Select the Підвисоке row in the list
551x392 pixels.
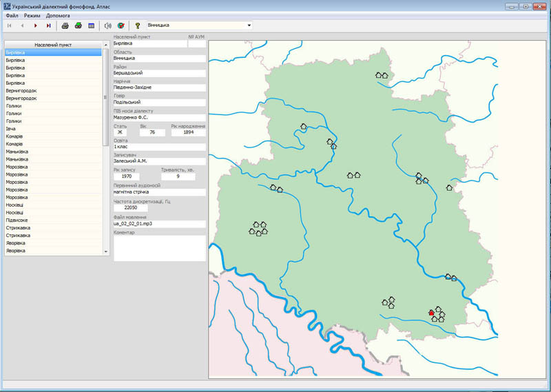coord(53,220)
